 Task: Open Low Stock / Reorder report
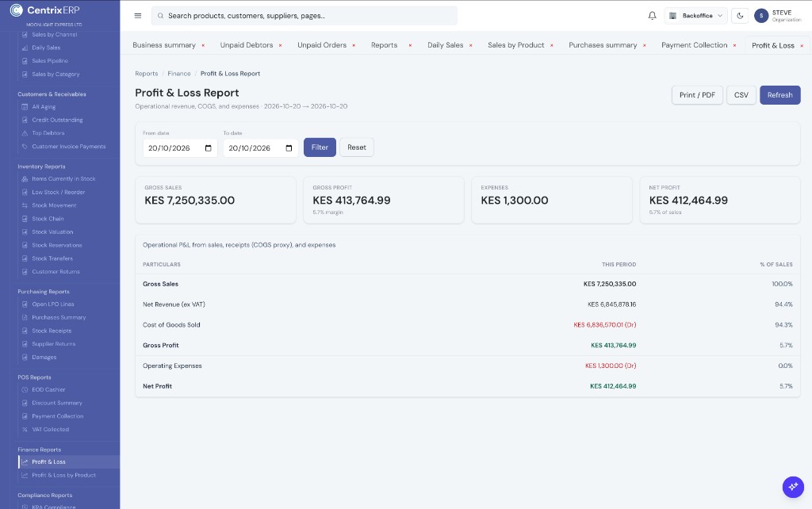click(58, 192)
